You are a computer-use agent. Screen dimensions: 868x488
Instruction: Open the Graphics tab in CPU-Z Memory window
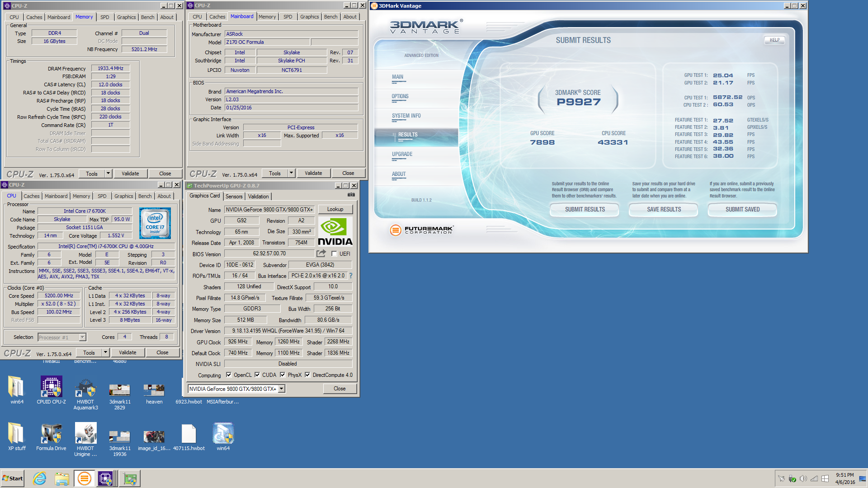pos(126,17)
